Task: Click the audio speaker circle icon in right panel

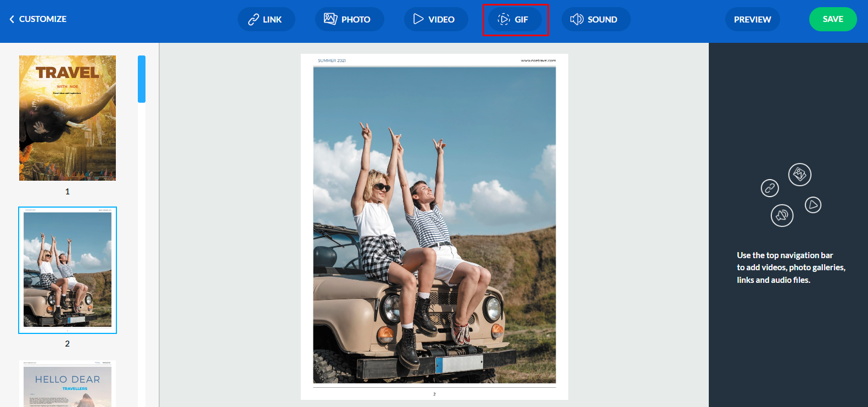Action: (782, 215)
